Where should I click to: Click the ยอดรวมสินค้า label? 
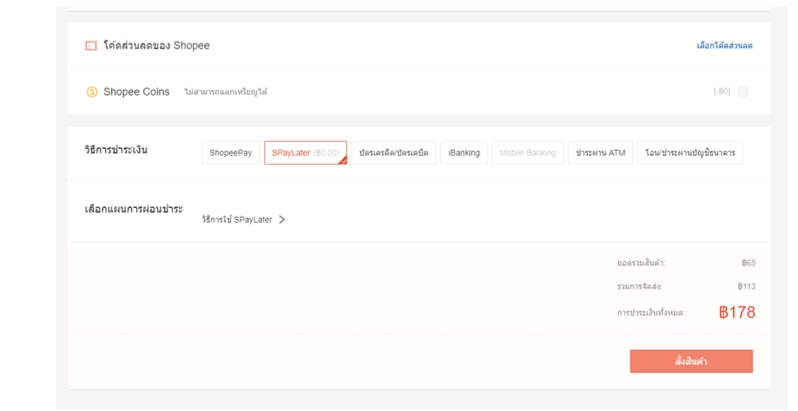point(641,263)
